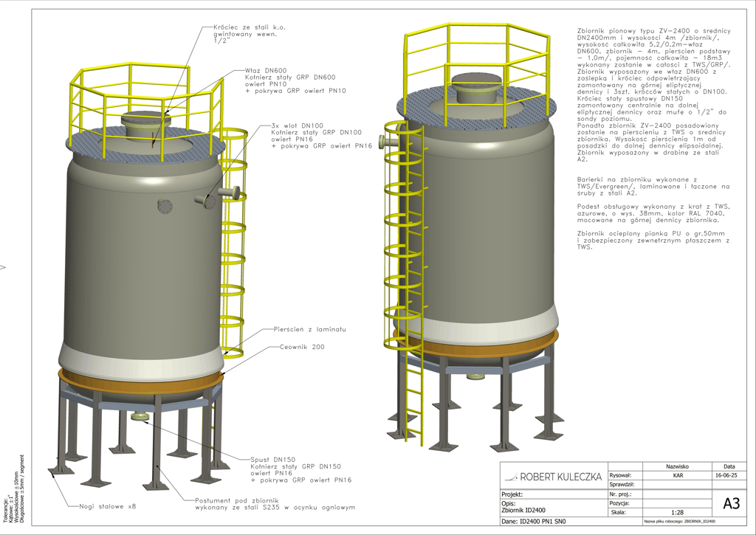Click the 'Data' column header
This screenshot has height=535, width=756.
pyautogui.click(x=729, y=466)
